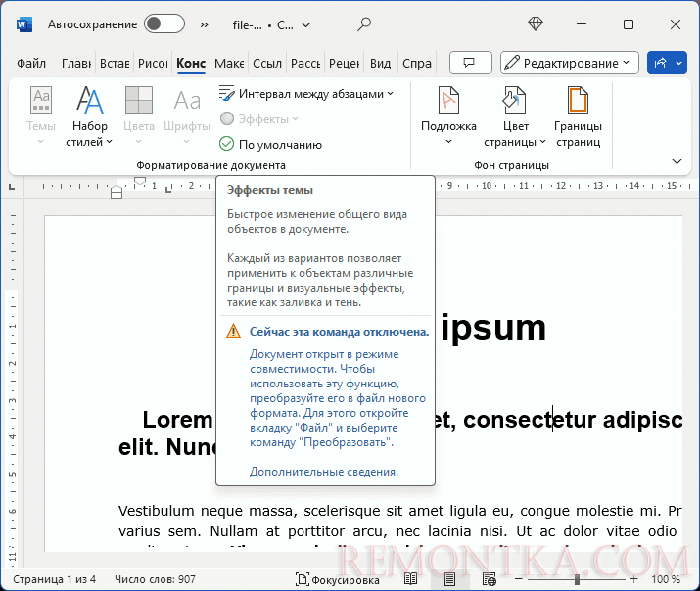The width and height of the screenshot is (700, 591).
Task: Click the 100 % zoom level
Action: (666, 579)
